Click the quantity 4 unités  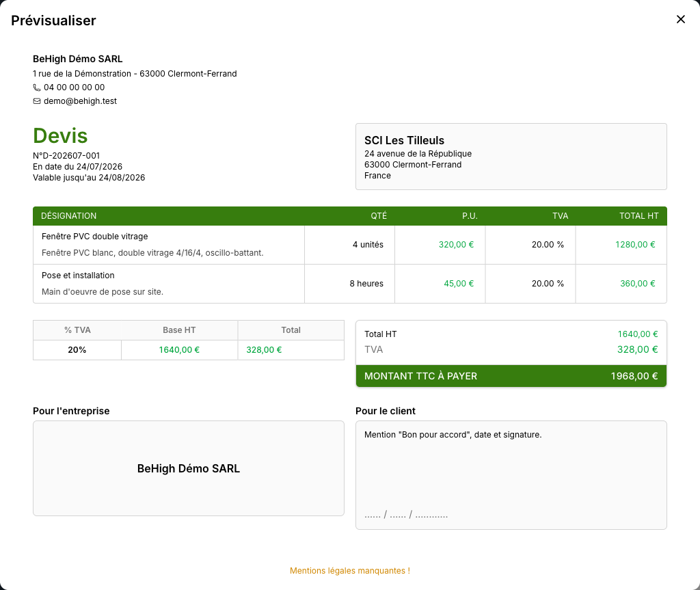tap(368, 244)
